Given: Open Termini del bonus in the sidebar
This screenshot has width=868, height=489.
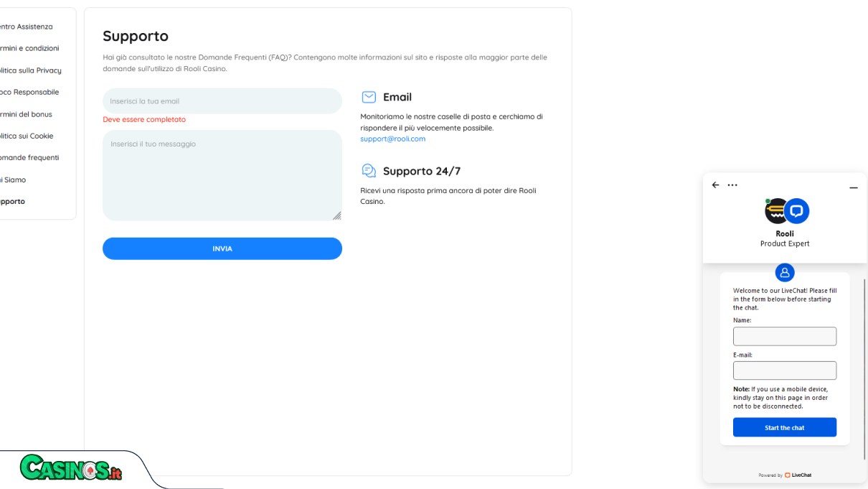Looking at the screenshot, I should [26, 114].
